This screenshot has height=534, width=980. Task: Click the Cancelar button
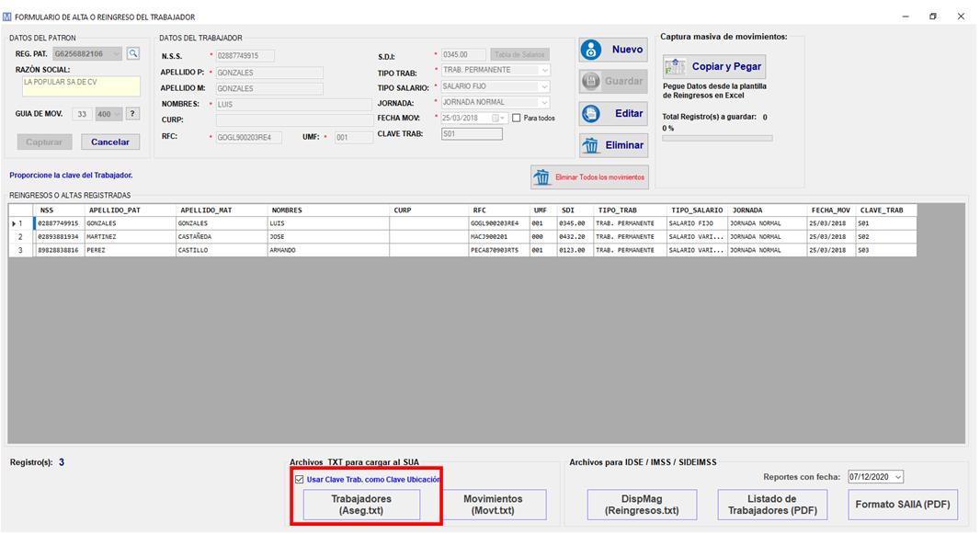[x=110, y=142]
